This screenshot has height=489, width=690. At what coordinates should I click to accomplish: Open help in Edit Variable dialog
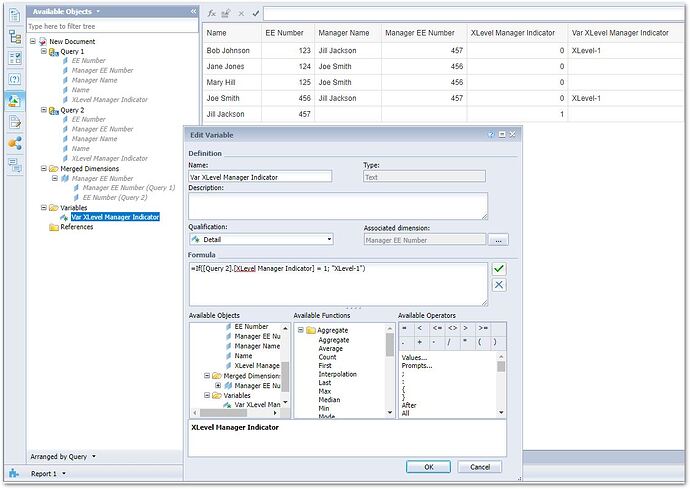click(491, 135)
